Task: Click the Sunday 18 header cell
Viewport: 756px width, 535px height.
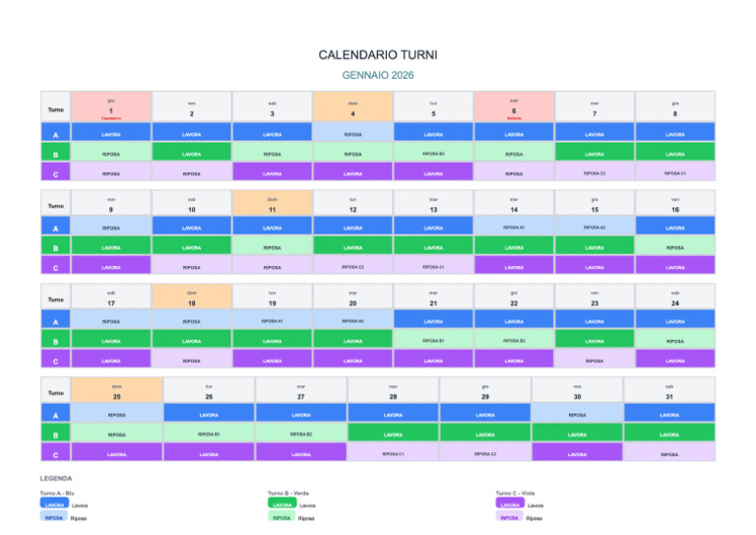Action: click(x=192, y=297)
